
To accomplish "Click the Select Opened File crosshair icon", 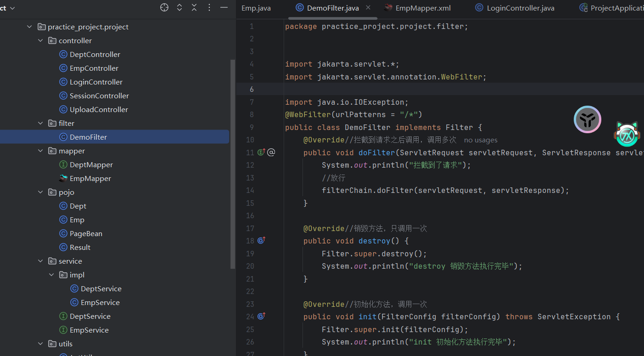I will [x=164, y=7].
